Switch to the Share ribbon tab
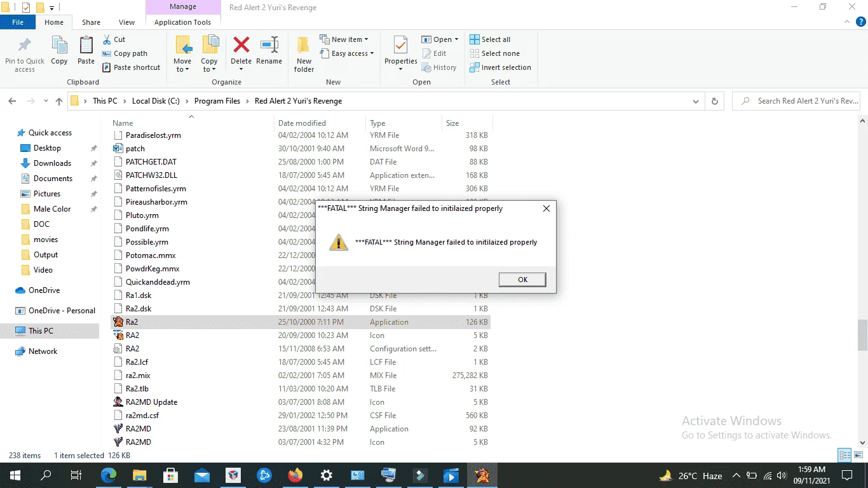This screenshot has width=868, height=488. (x=91, y=22)
